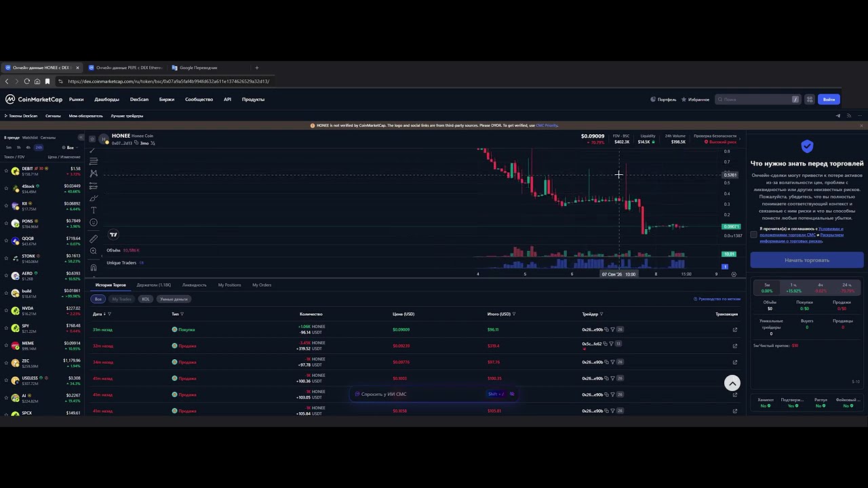Open transaction link for 31m ago trade
Viewport: 868px width, 488px height.
734,330
